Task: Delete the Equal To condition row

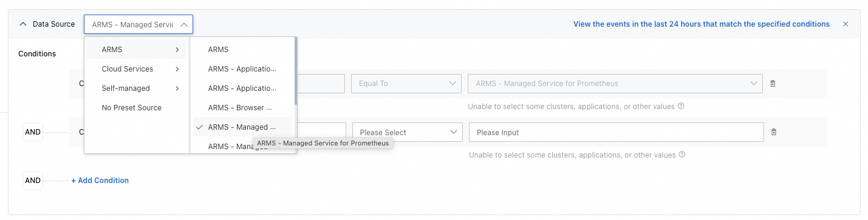Action: point(773,84)
